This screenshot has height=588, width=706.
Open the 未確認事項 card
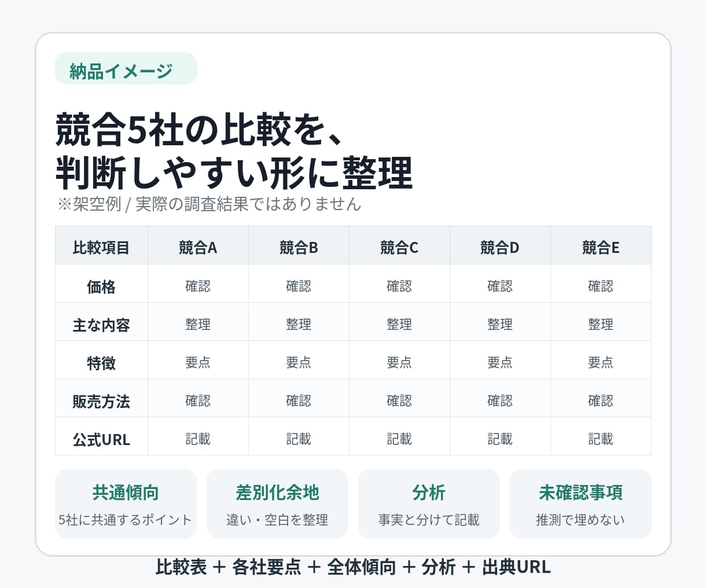[x=580, y=504]
